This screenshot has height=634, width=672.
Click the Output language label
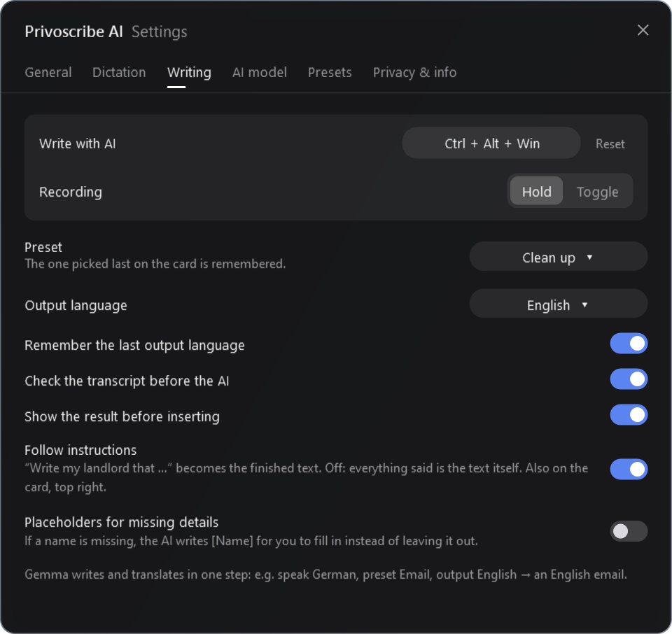click(x=76, y=305)
